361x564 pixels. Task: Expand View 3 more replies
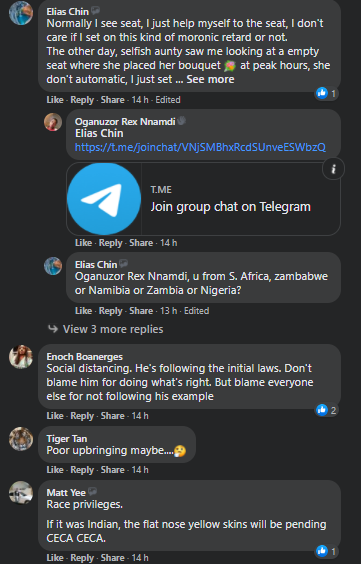113,329
